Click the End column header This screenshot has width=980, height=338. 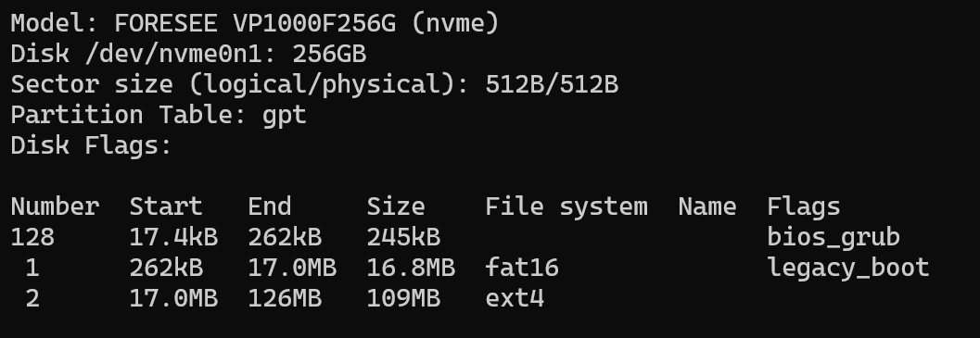click(x=270, y=207)
